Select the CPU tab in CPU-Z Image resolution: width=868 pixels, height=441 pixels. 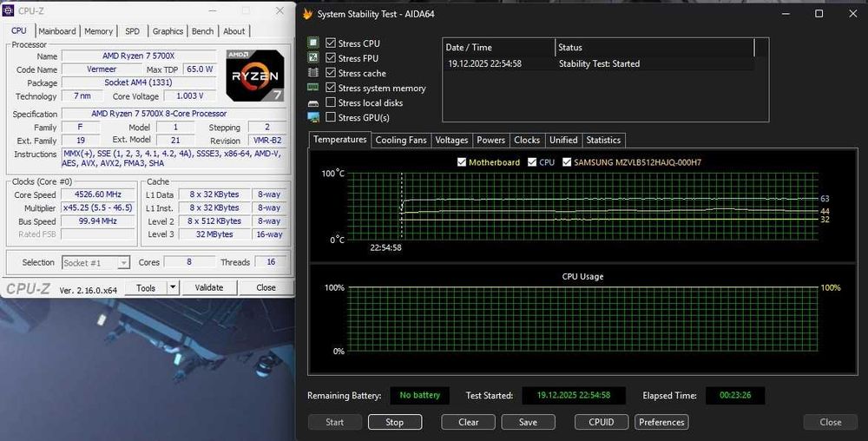click(19, 30)
